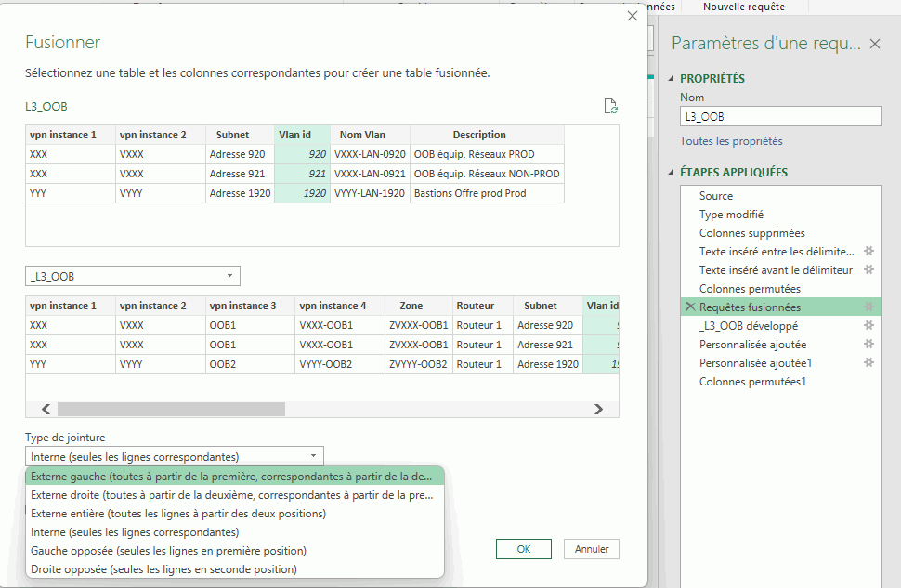Choose Externe entière join option
This screenshot has height=588, width=901.
pos(178,514)
